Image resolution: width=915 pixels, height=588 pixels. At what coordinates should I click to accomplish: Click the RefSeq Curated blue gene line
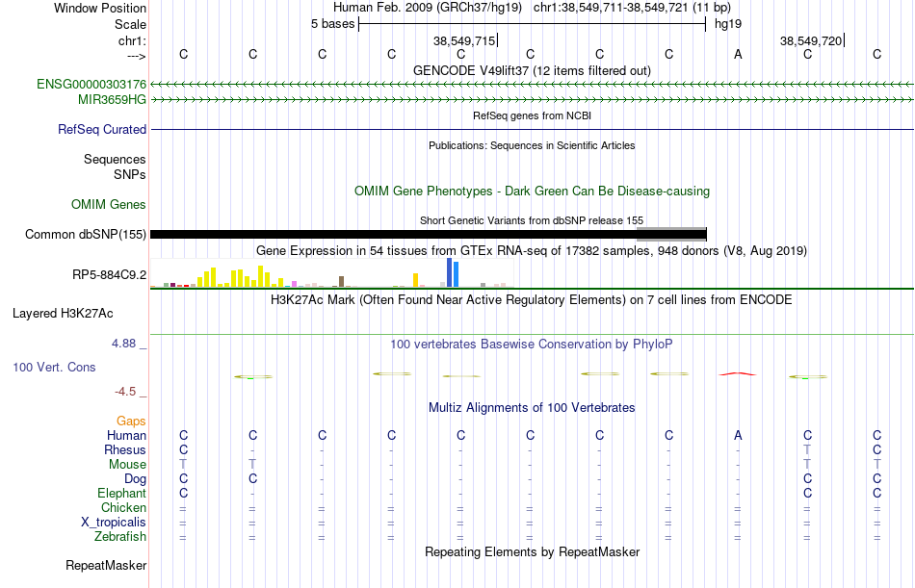tap(532, 129)
